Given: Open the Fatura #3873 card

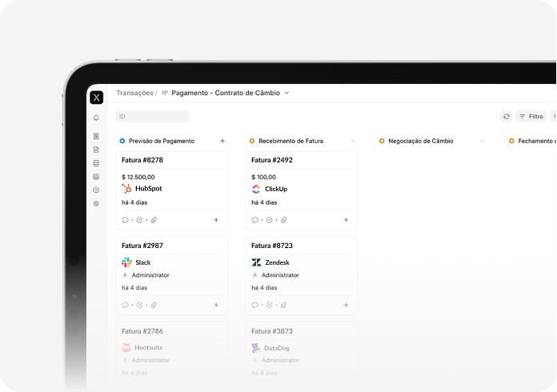Looking at the screenshot, I should 302,351.
